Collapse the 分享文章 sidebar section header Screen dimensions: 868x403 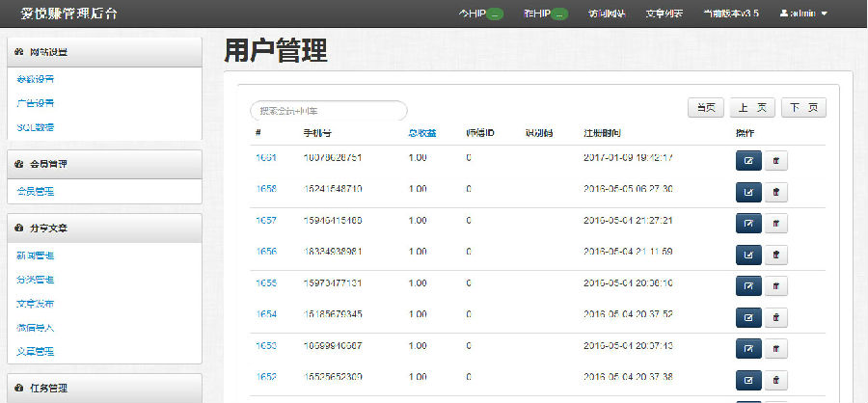click(x=104, y=228)
